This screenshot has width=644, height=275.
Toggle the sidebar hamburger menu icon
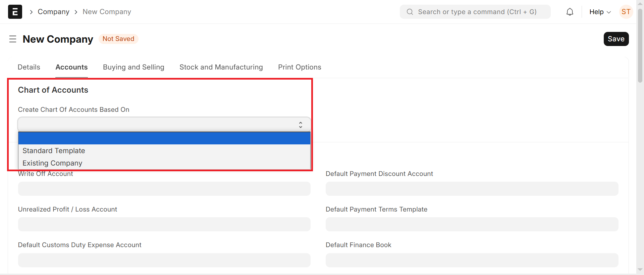click(13, 39)
